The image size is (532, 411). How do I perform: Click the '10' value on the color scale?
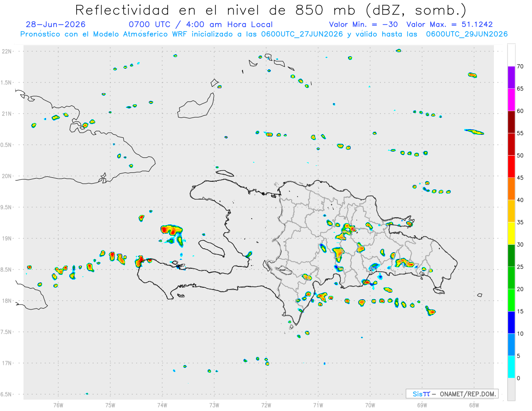pos(520,333)
